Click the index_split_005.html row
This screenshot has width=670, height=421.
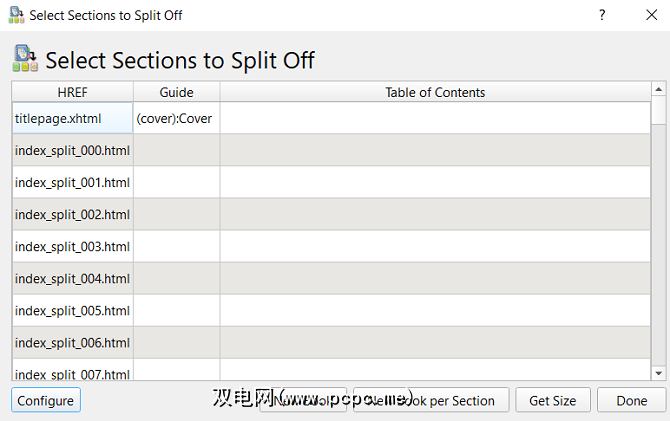72,310
